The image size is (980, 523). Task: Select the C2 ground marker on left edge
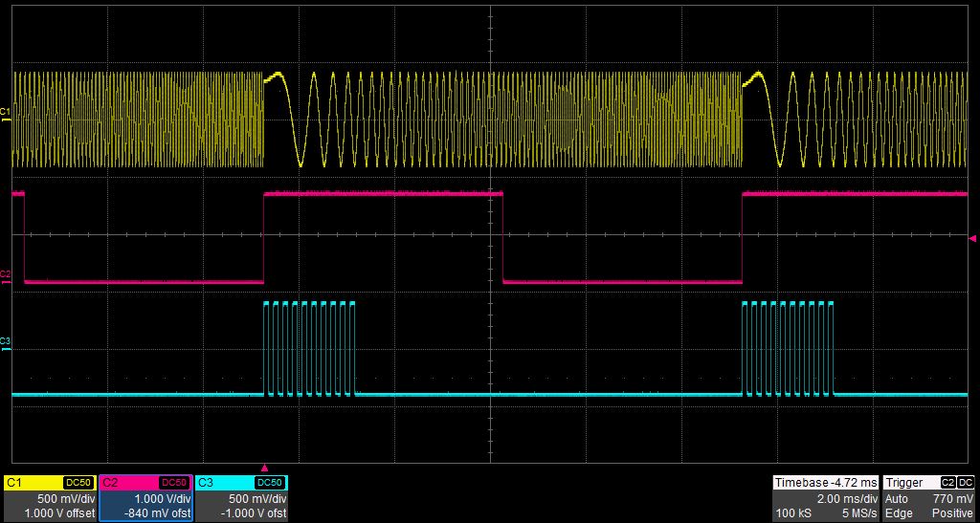pos(6,275)
